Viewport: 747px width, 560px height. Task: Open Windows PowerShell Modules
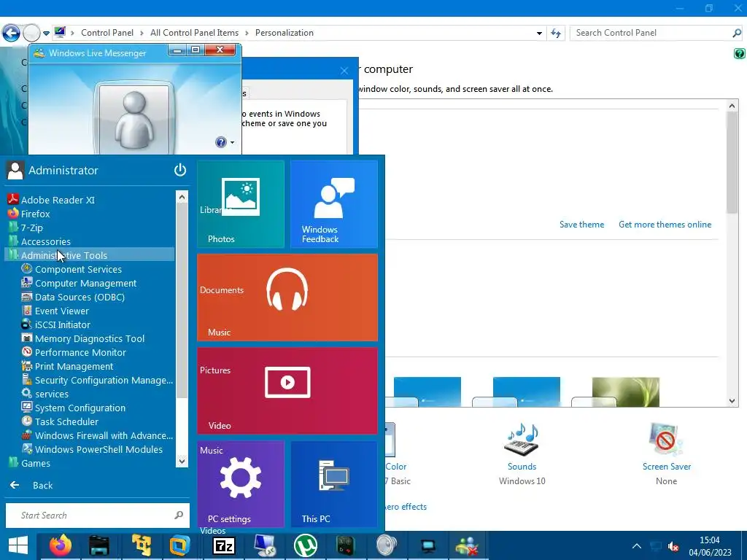point(98,448)
